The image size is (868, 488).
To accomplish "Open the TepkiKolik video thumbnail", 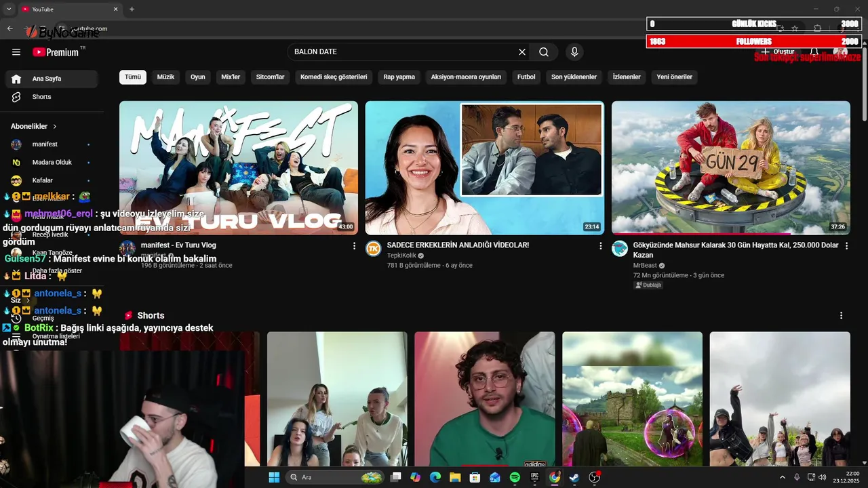I will [485, 168].
